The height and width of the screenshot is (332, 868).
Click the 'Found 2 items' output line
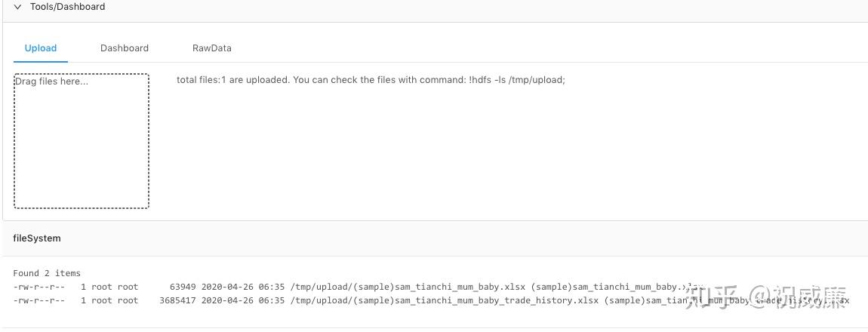[x=47, y=273]
